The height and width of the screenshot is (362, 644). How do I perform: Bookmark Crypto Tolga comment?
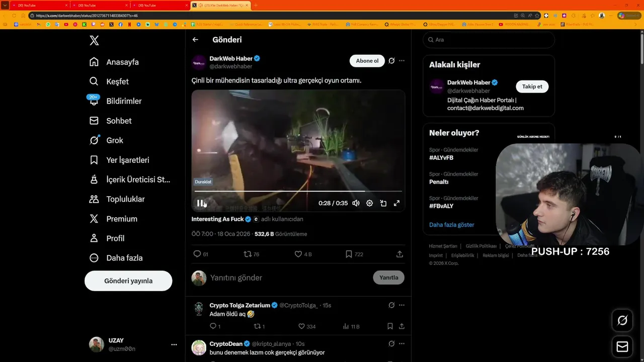pyautogui.click(x=390, y=326)
